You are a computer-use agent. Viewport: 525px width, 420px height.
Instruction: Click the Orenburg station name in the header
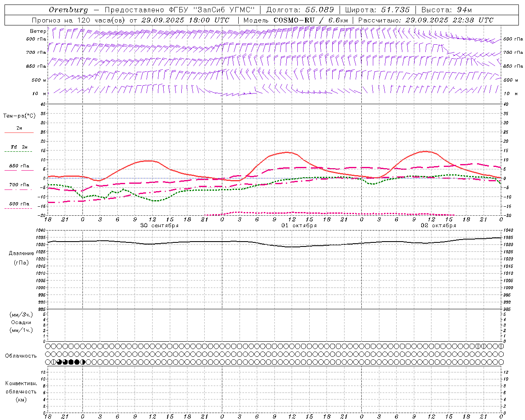point(68,10)
